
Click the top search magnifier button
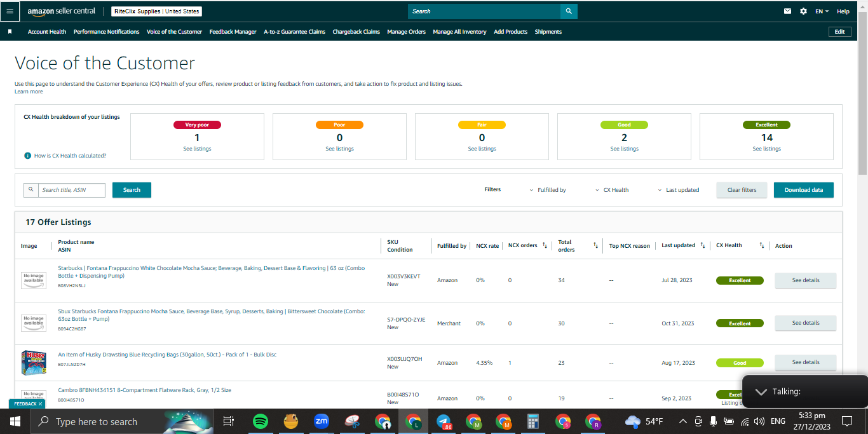569,11
